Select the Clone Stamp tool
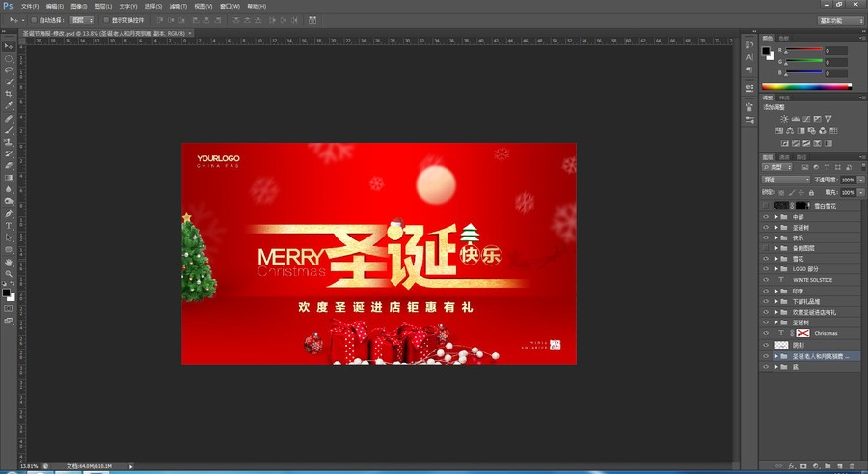This screenshot has width=868, height=474. click(9, 142)
